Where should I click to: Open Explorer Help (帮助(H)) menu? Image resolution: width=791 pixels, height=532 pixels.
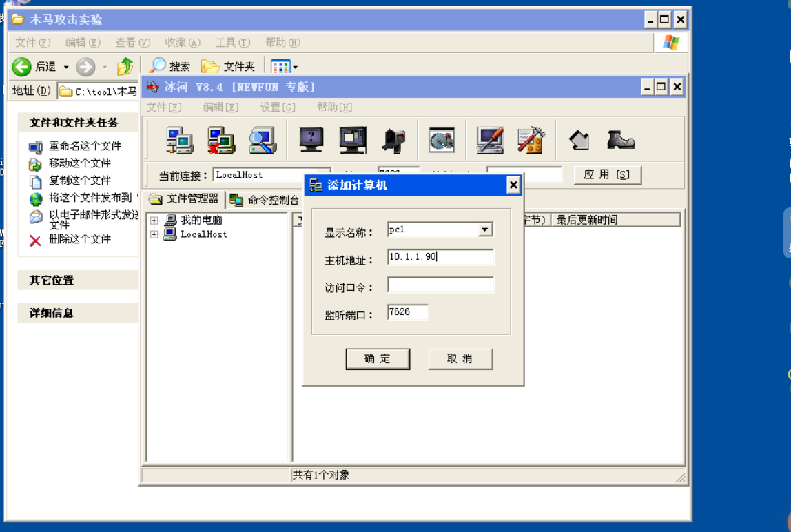282,43
